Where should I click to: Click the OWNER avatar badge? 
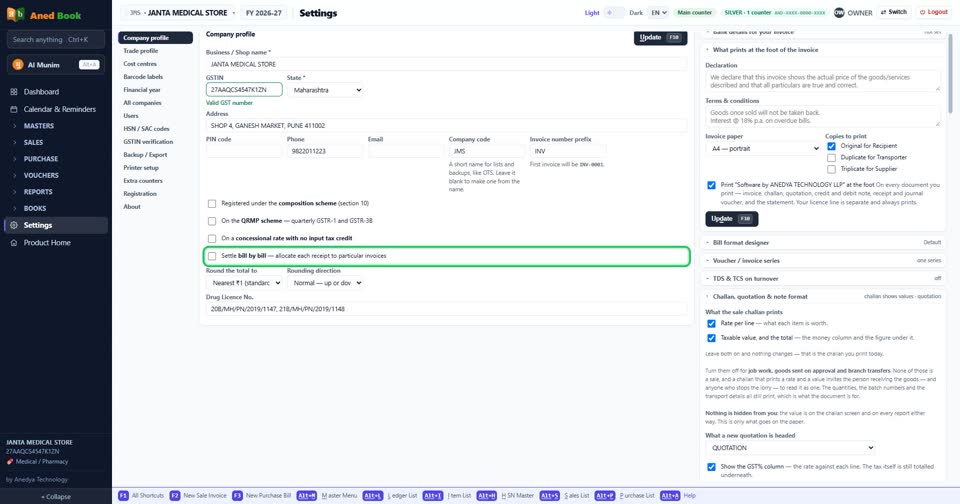(x=839, y=12)
